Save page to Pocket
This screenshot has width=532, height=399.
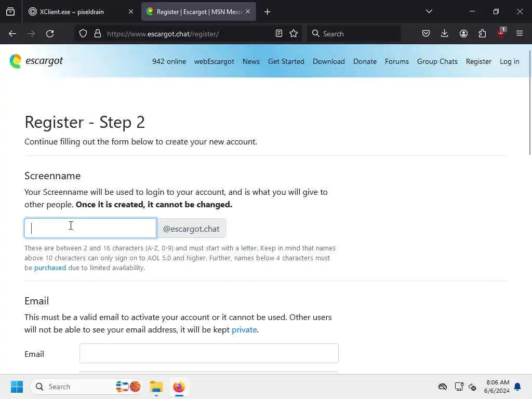pos(426,34)
